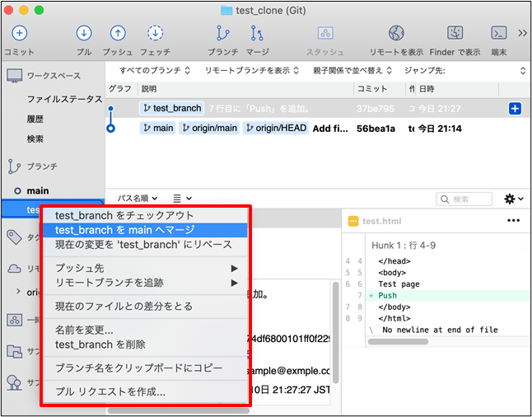Click the Finder で表示 toolbar icon

[455, 33]
